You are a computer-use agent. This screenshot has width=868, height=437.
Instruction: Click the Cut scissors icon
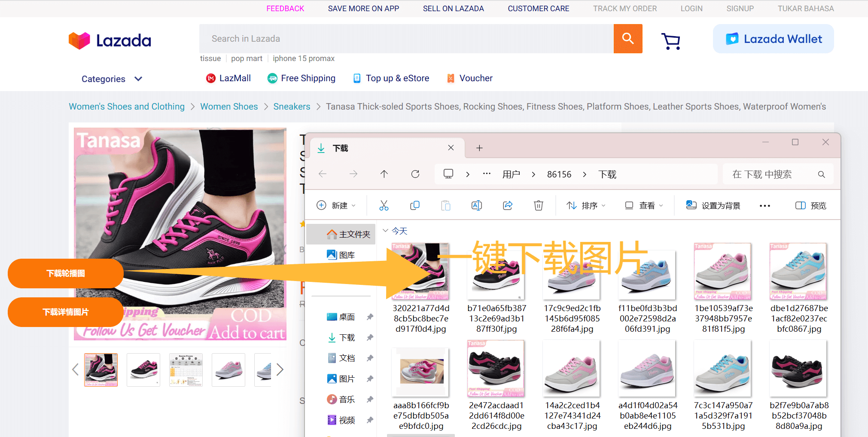coord(384,205)
